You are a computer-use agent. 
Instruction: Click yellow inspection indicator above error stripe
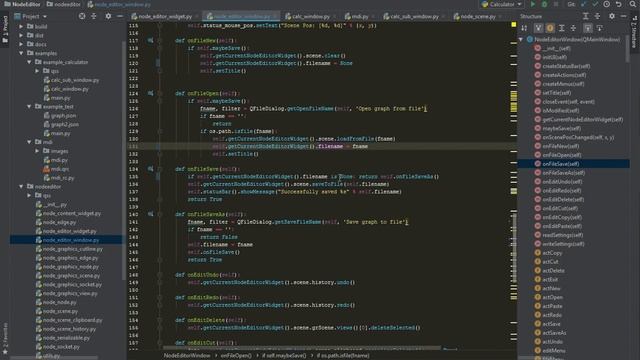[513, 25]
